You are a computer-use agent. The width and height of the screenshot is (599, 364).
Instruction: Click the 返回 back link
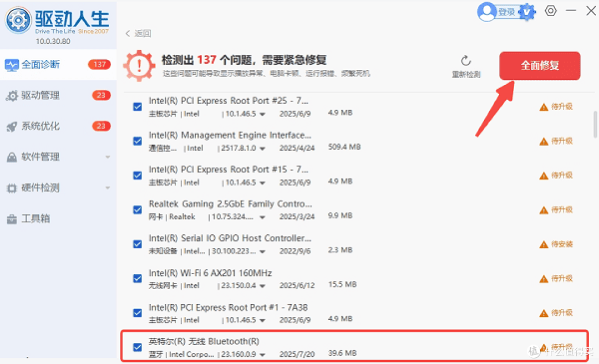tap(143, 33)
